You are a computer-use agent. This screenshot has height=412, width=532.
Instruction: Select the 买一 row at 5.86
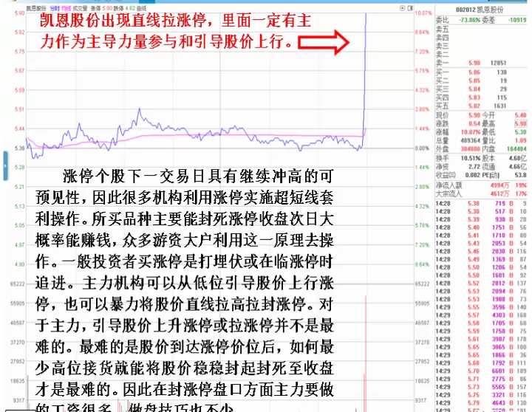point(481,72)
